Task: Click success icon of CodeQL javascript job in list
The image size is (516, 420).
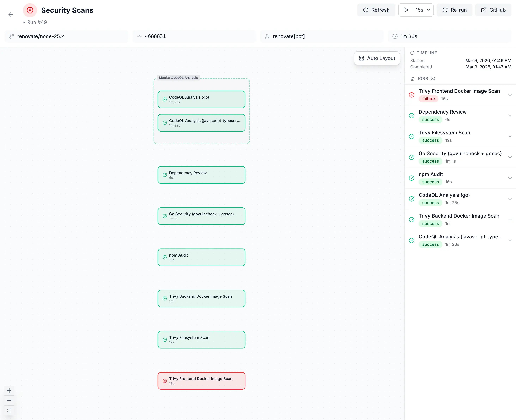Action: pos(411,241)
